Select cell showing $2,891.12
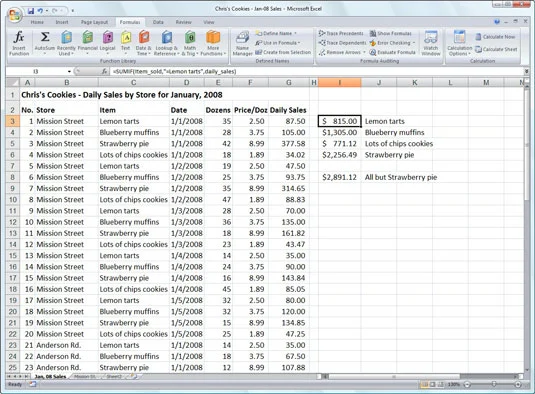535x394 pixels. coord(339,177)
